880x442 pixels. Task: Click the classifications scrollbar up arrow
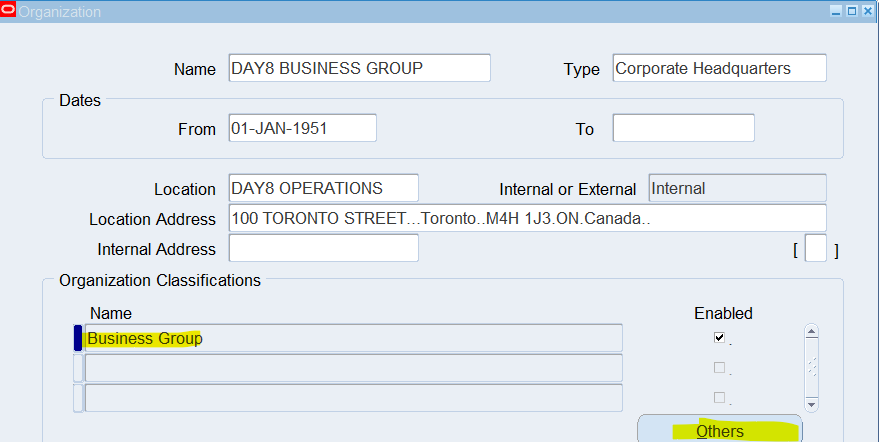point(811,332)
